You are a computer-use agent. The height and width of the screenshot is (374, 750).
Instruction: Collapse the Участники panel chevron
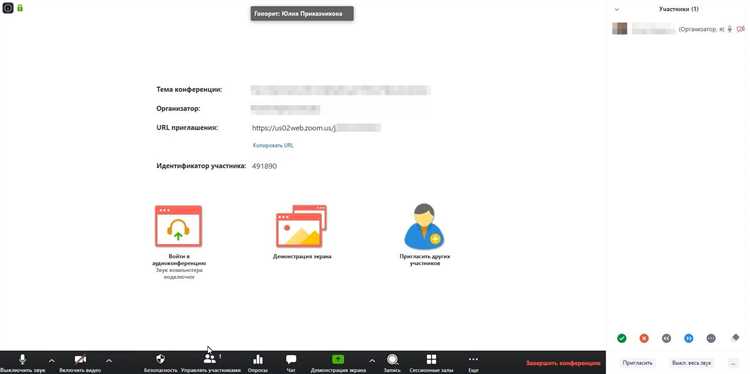click(x=617, y=9)
